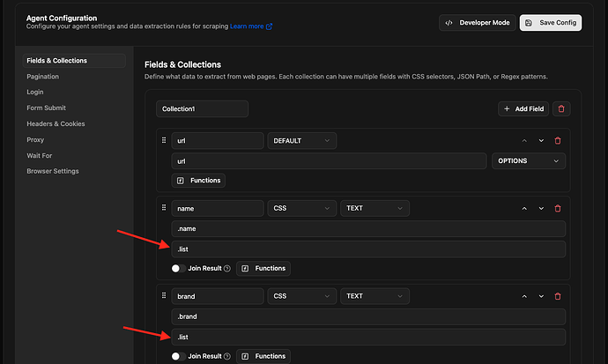Move brand field up
Image resolution: width=608 pixels, height=364 pixels.
(x=524, y=296)
